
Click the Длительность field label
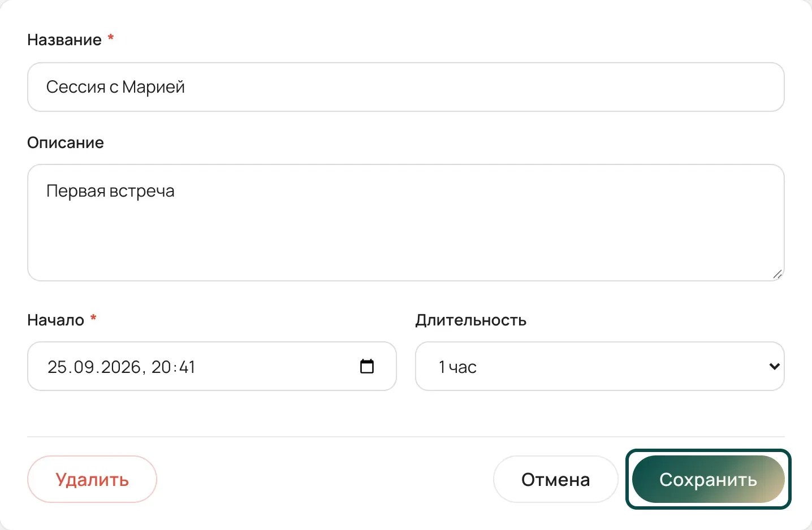click(x=471, y=320)
